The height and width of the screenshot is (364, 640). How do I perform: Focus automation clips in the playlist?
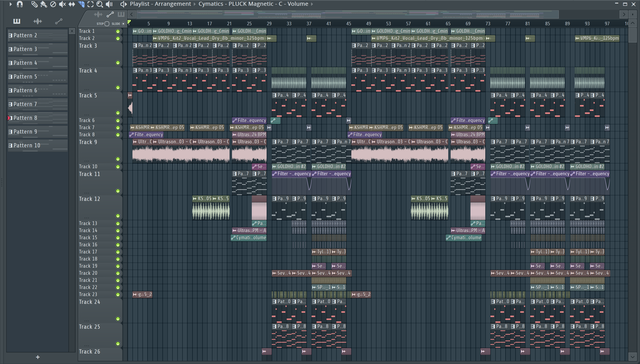tap(110, 14)
